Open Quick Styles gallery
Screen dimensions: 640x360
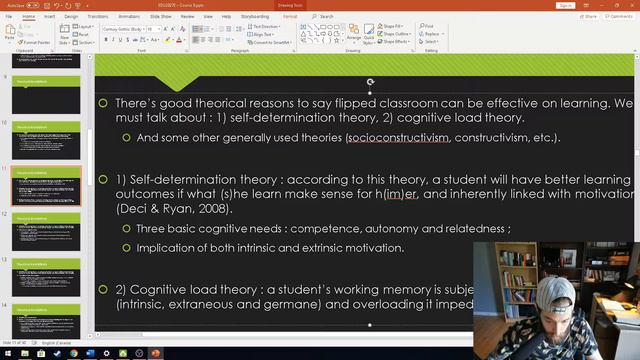(369, 34)
